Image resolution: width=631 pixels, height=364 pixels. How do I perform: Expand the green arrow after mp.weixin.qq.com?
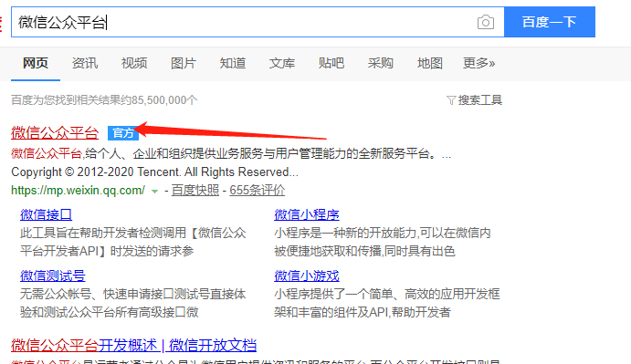tap(154, 192)
